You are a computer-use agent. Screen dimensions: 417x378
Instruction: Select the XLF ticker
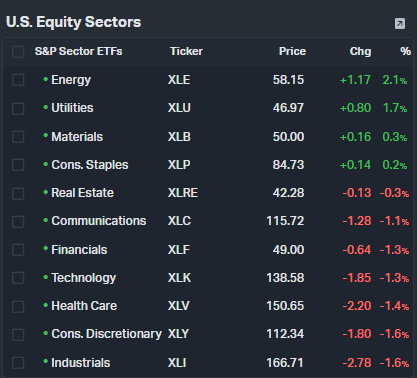[179, 250]
